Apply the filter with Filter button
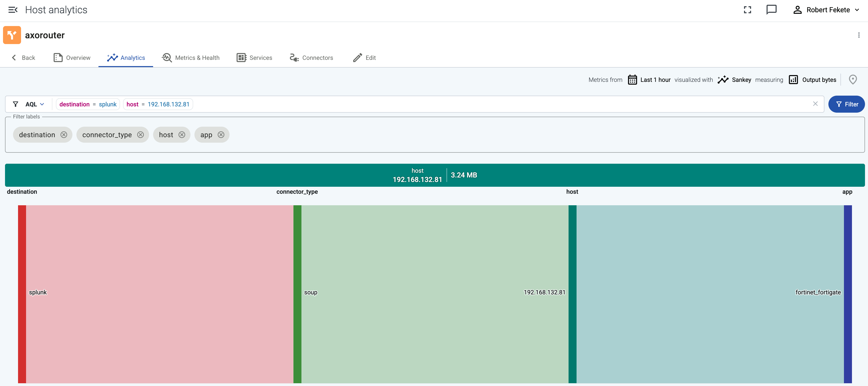The width and height of the screenshot is (868, 386). (846, 104)
